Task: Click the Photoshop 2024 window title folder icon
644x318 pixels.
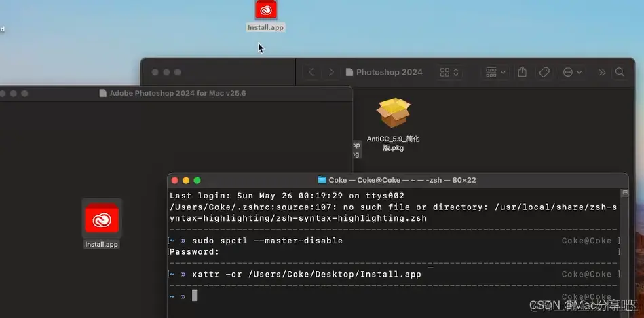Action: 349,73
